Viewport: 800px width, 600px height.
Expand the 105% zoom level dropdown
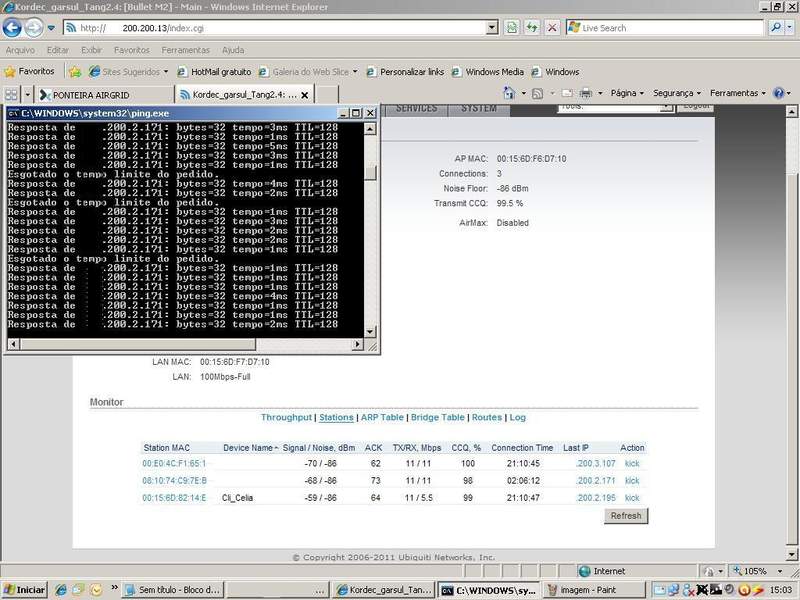(780, 571)
